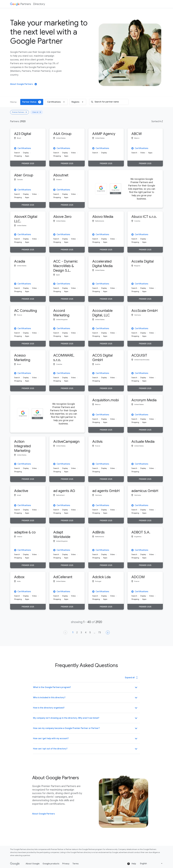Screen dimensions: 173x868
Task: Click certifications icon on Accella Digital card
Action: pos(132,284)
